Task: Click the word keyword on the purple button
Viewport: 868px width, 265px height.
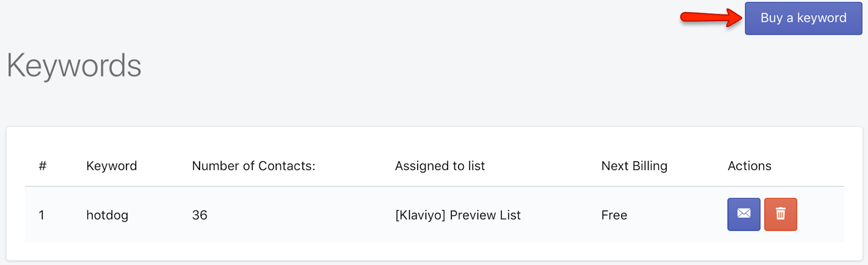Action: pos(821,18)
